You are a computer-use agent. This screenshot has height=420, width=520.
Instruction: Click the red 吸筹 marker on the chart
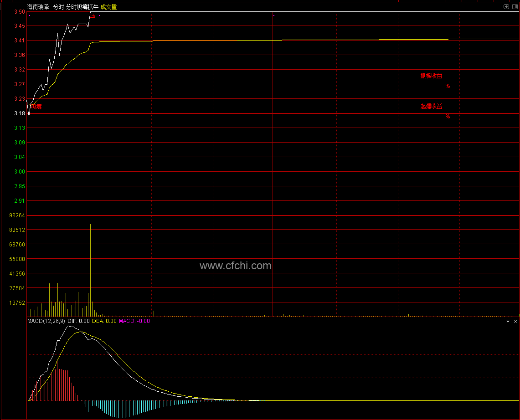[36, 107]
